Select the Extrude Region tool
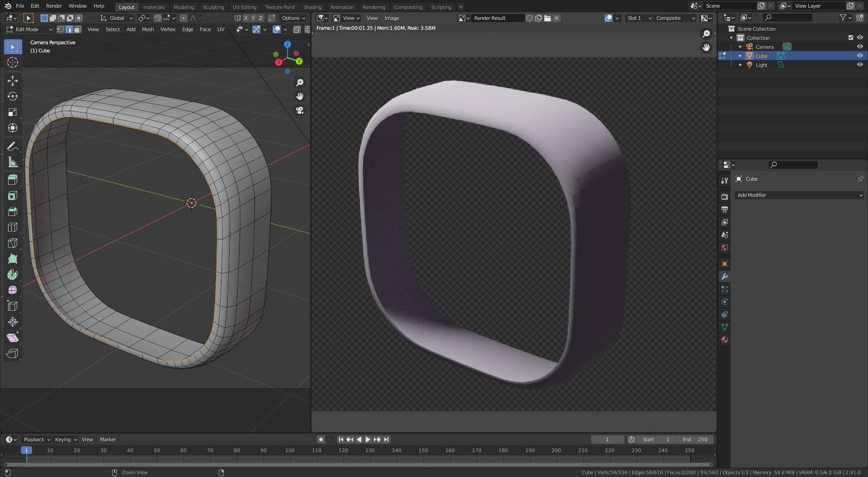 pos(13,180)
